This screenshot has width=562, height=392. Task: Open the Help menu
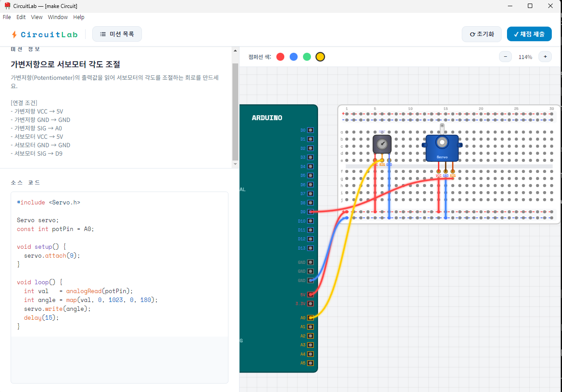point(79,17)
